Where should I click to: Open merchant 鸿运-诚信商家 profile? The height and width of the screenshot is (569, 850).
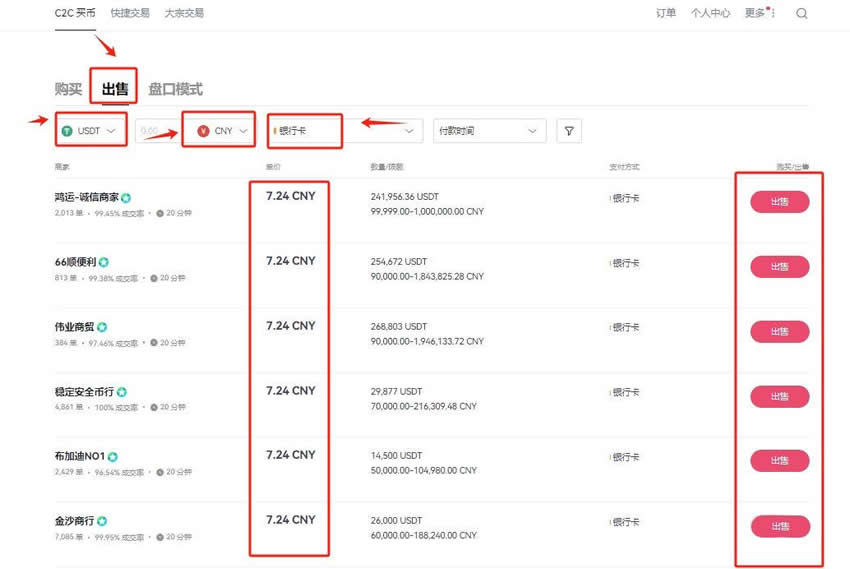(x=87, y=197)
